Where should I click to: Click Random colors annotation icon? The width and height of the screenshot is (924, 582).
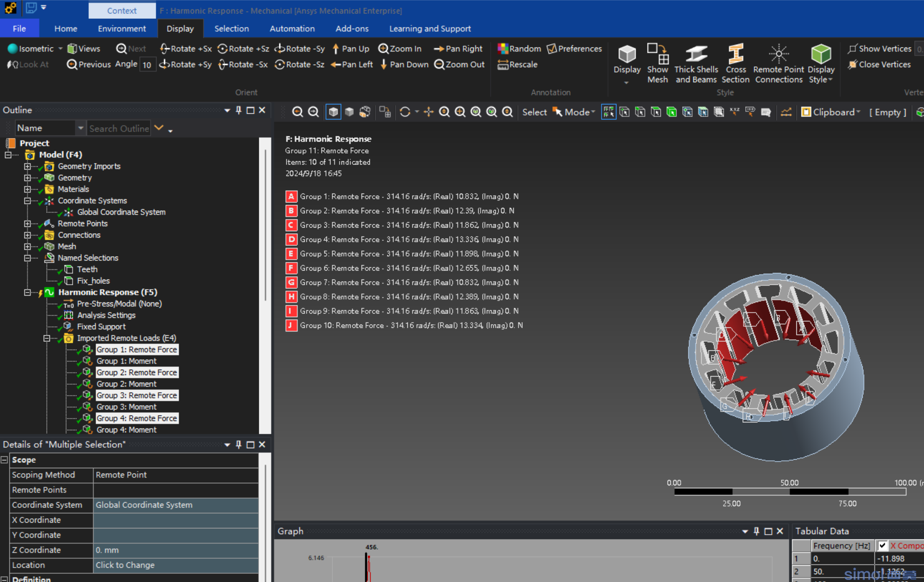[x=503, y=49]
